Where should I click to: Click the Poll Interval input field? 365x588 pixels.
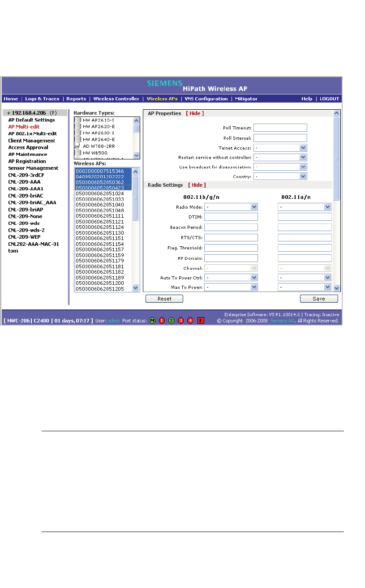(280, 138)
